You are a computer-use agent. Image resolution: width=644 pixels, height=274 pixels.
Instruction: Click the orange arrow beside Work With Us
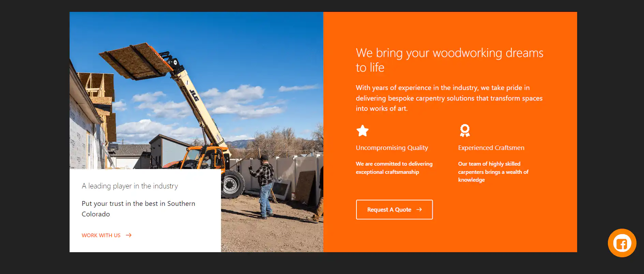click(129, 235)
